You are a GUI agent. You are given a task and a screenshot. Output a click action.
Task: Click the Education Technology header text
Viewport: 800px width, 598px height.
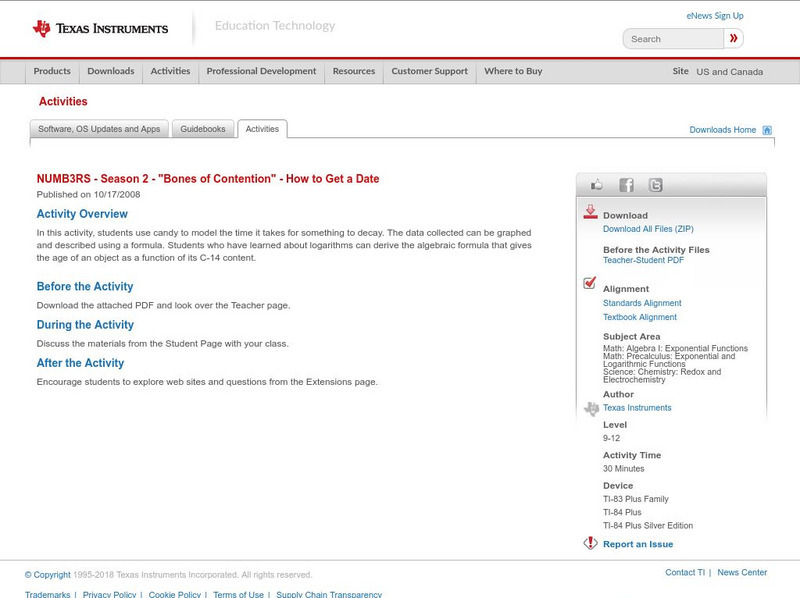[x=275, y=26]
